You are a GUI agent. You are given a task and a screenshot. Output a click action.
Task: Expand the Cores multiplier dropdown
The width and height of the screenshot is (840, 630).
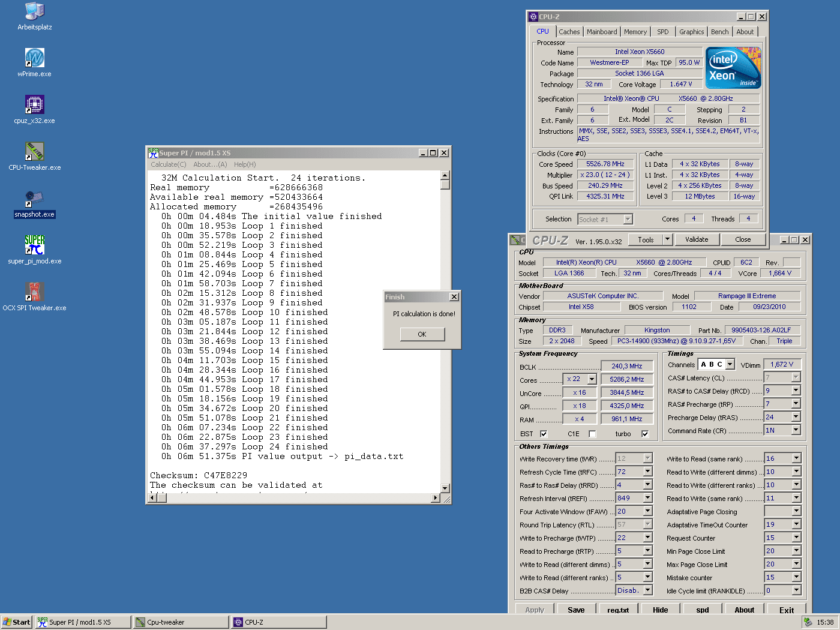[592, 379]
